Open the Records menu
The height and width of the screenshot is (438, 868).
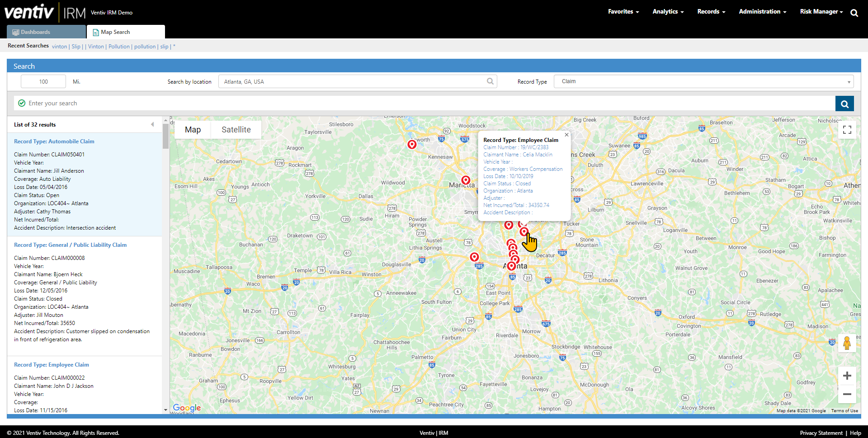coord(711,12)
